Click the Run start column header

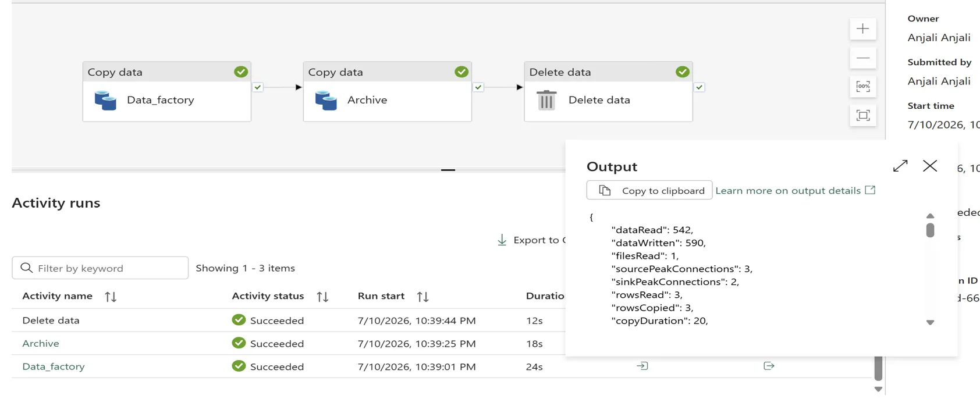coord(381,296)
